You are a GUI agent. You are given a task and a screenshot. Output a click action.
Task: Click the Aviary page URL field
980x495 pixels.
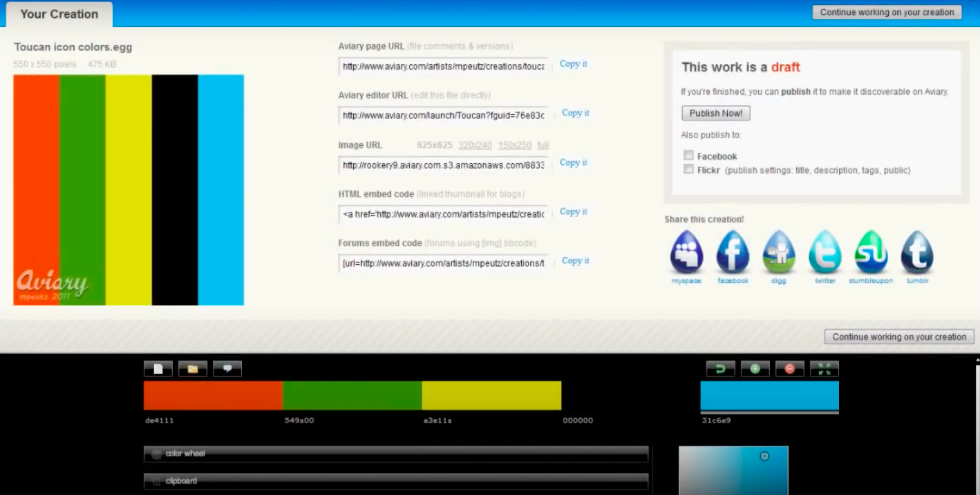pyautogui.click(x=443, y=66)
